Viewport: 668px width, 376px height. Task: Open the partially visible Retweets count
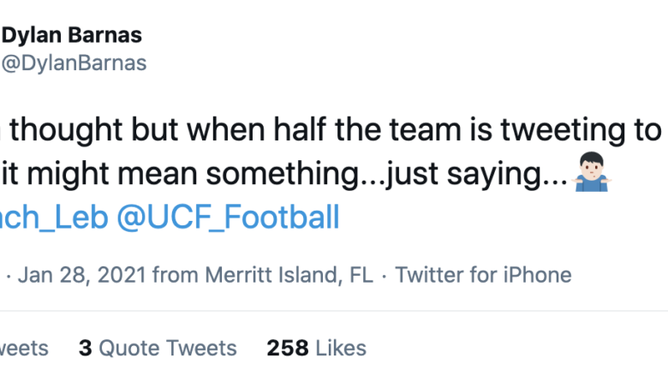[24, 348]
